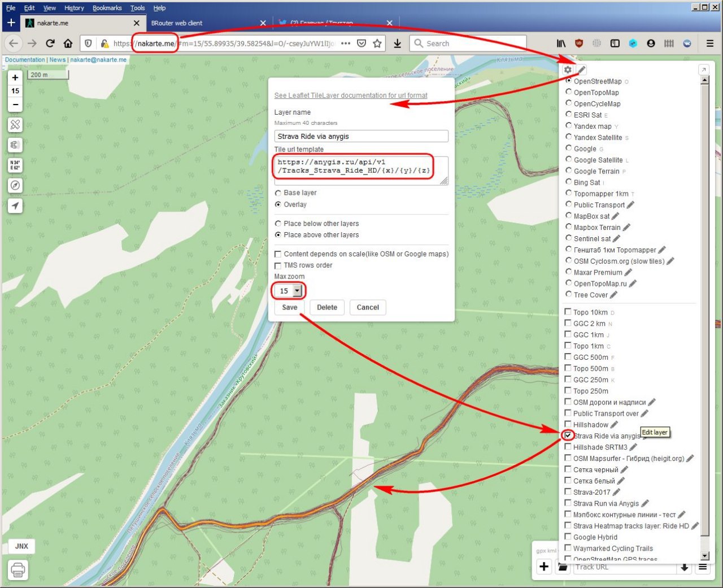723x588 pixels.
Task: Open the Bookmarks menu
Action: pos(107,8)
